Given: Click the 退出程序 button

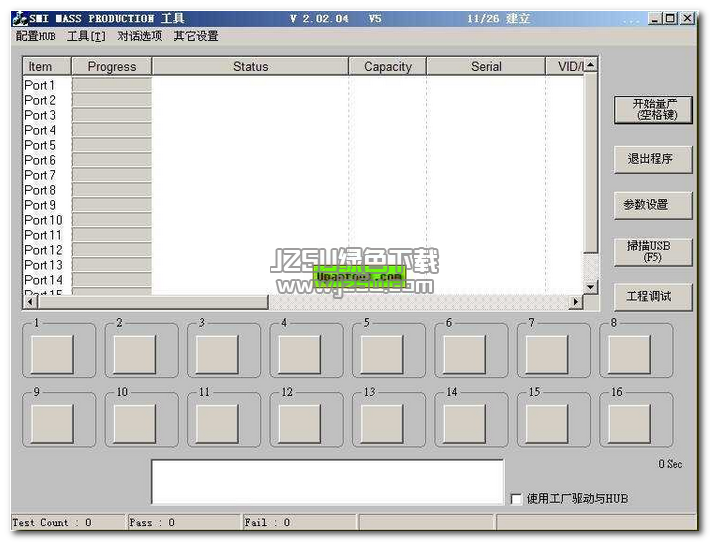Looking at the screenshot, I should click(653, 159).
